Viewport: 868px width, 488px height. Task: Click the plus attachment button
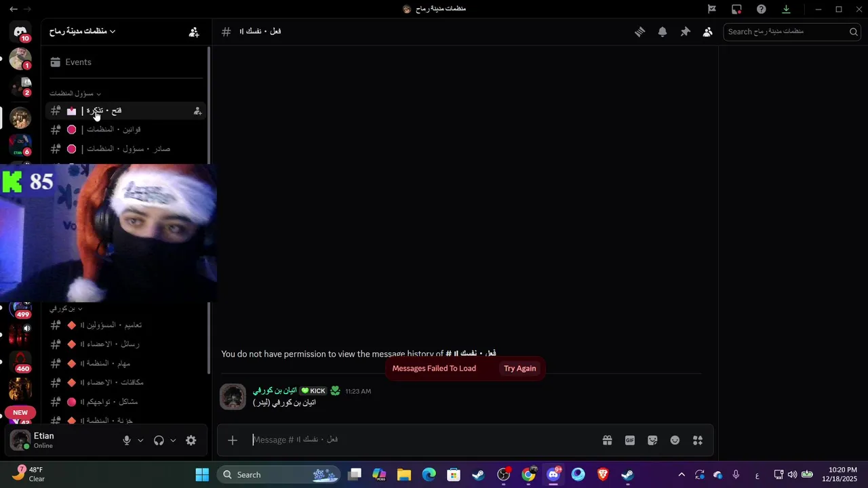pyautogui.click(x=233, y=441)
